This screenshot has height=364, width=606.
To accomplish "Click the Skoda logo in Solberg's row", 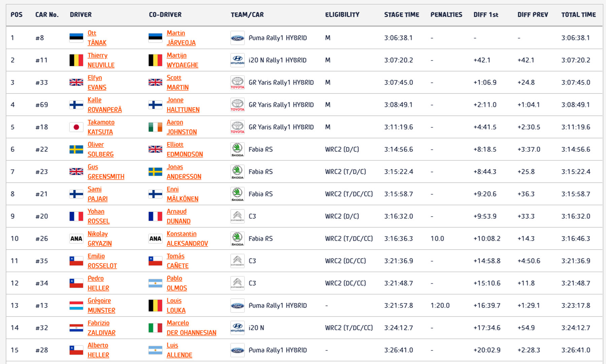I will tap(237, 149).
